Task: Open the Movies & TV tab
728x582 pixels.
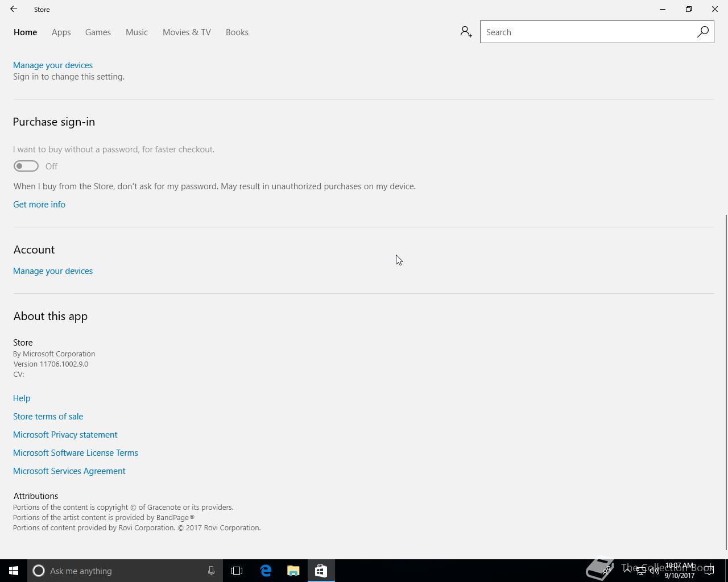Action: pyautogui.click(x=187, y=32)
